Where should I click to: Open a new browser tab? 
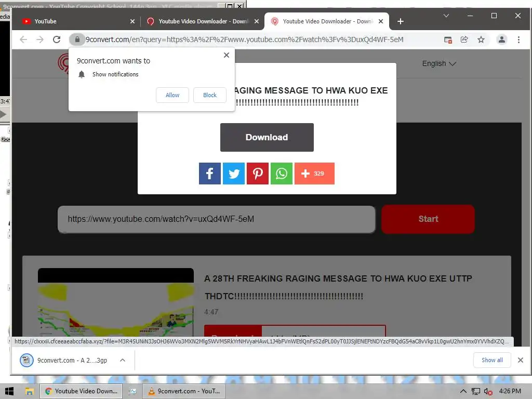click(x=401, y=21)
